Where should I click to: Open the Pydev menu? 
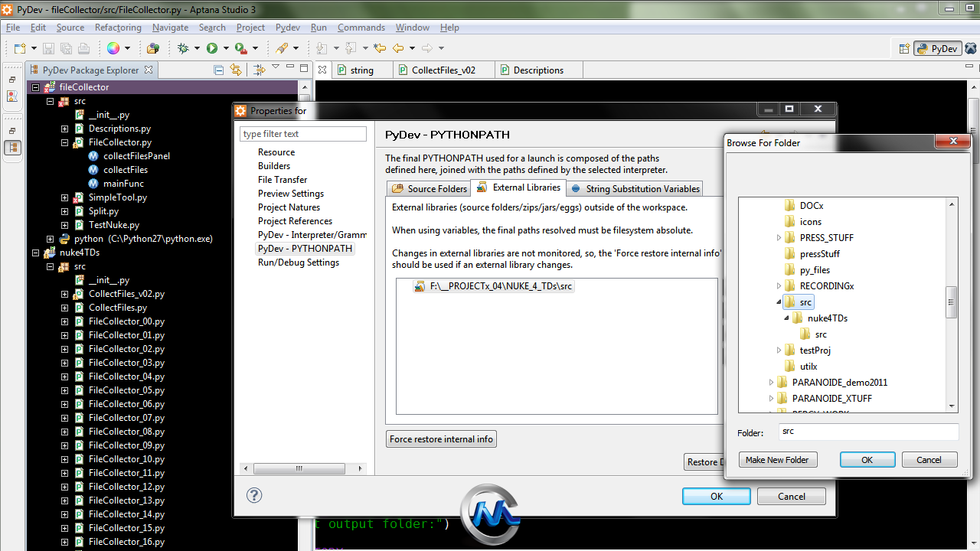point(288,28)
